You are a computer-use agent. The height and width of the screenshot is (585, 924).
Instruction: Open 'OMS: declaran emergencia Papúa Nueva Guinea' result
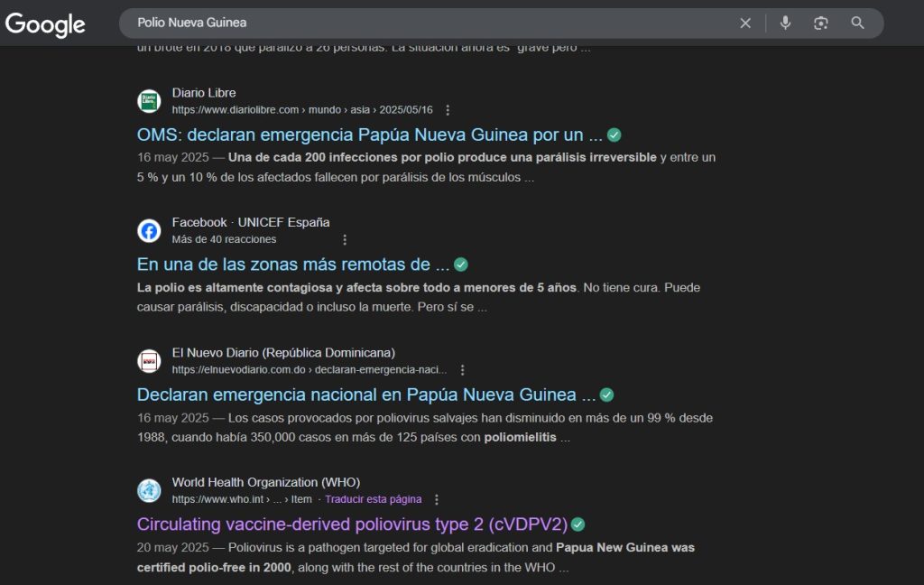pyautogui.click(x=369, y=135)
